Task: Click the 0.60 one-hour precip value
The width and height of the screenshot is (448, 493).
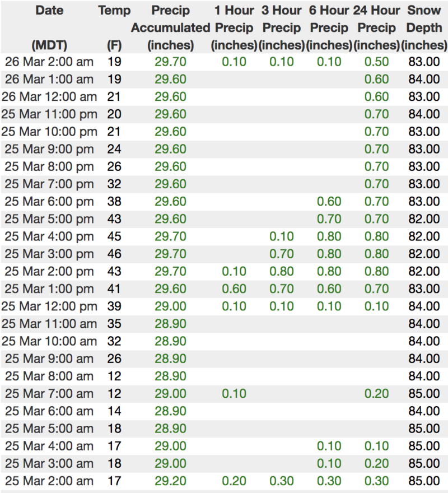Action: tap(234, 289)
